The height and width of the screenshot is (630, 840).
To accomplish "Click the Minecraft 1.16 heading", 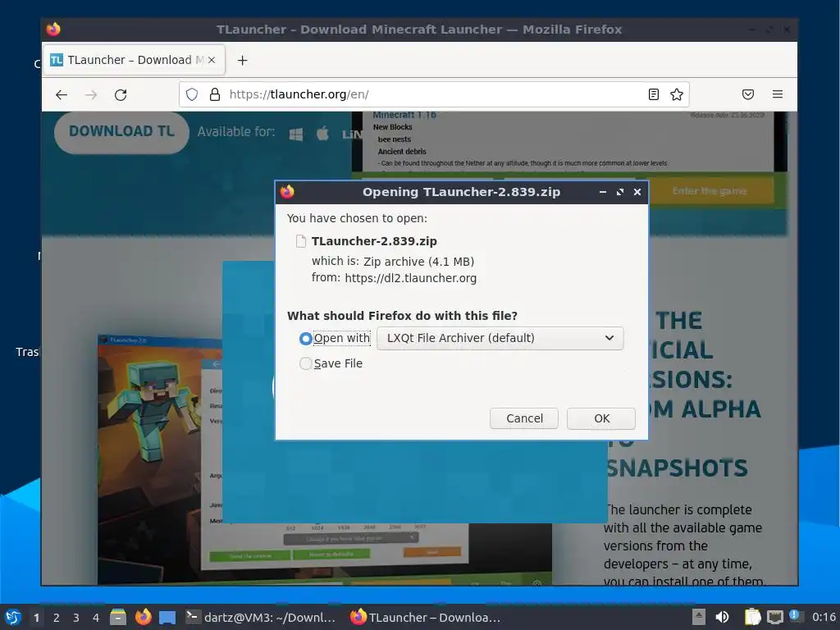I will (404, 115).
